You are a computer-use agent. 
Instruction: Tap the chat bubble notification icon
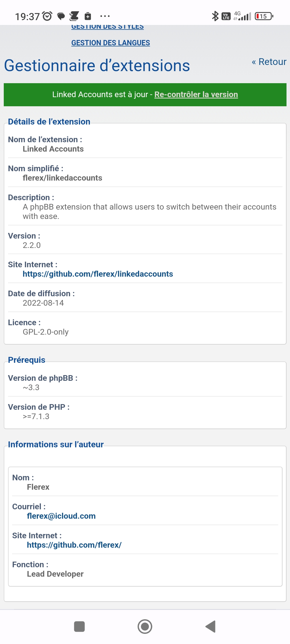click(61, 16)
